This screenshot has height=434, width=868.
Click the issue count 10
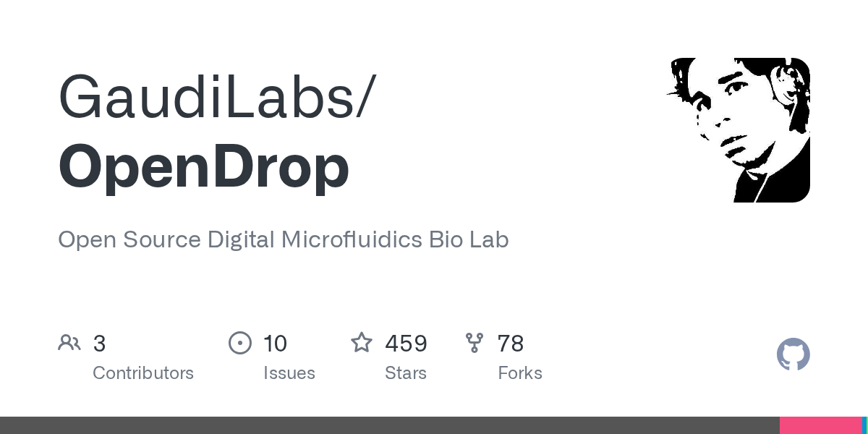point(275,344)
